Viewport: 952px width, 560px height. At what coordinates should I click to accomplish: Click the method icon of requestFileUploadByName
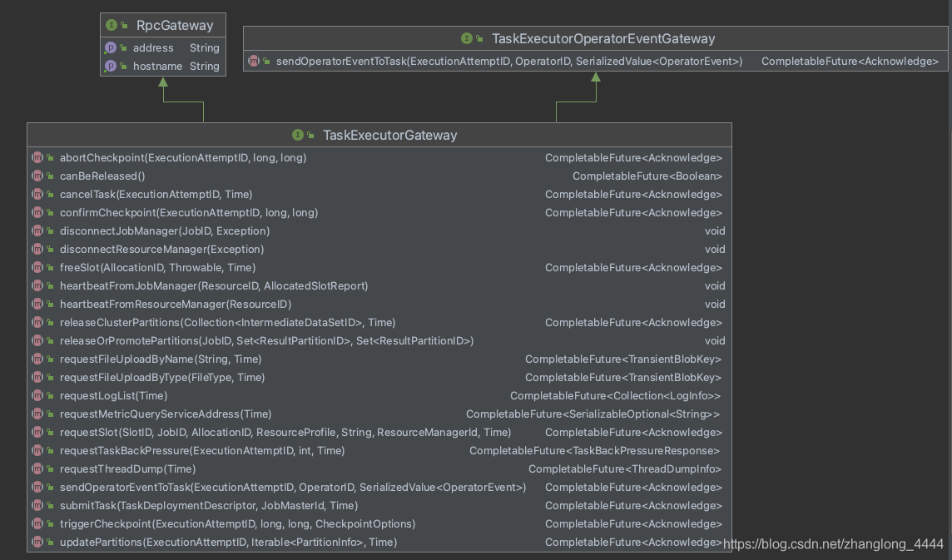[37, 359]
